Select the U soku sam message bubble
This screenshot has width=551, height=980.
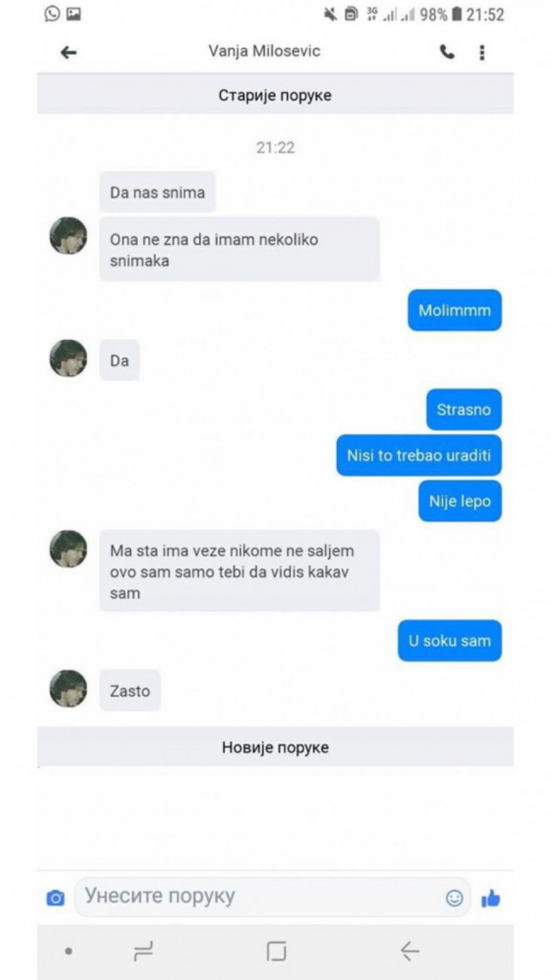450,641
